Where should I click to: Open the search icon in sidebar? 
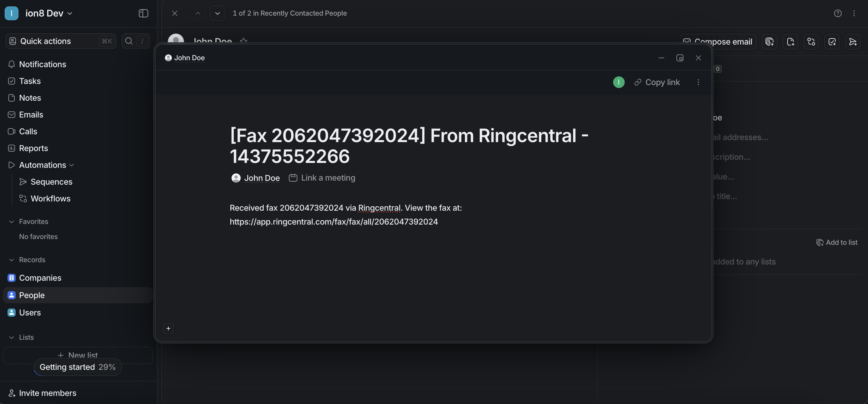click(129, 41)
